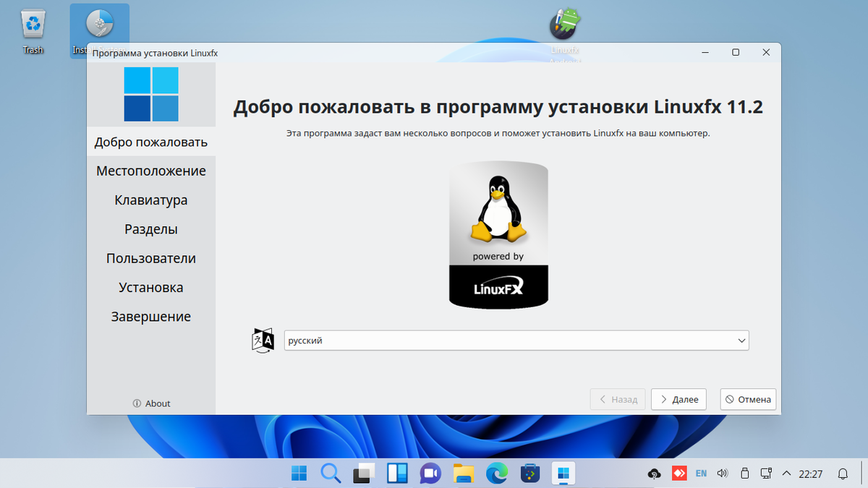Select the Пользователи step in sidebar

pyautogui.click(x=151, y=258)
